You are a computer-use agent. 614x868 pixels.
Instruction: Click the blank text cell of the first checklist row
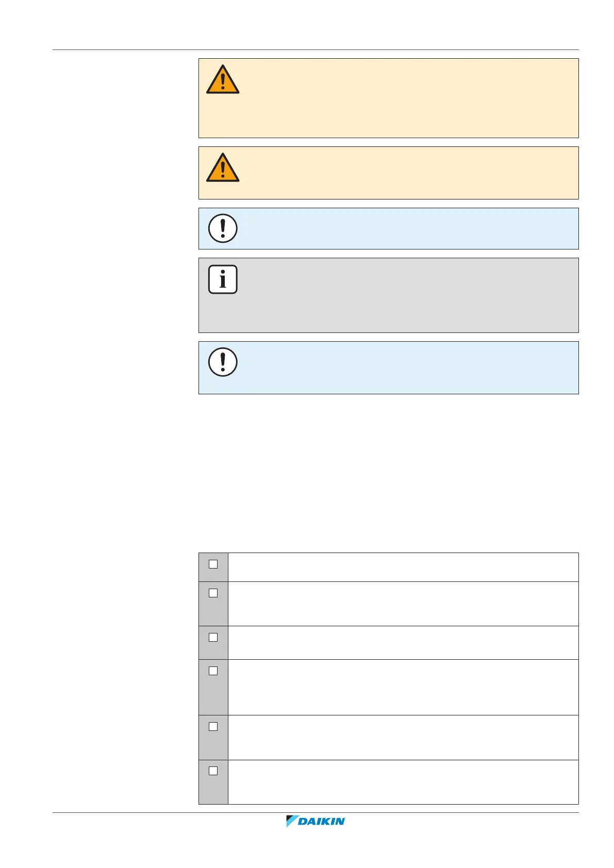(x=403, y=567)
